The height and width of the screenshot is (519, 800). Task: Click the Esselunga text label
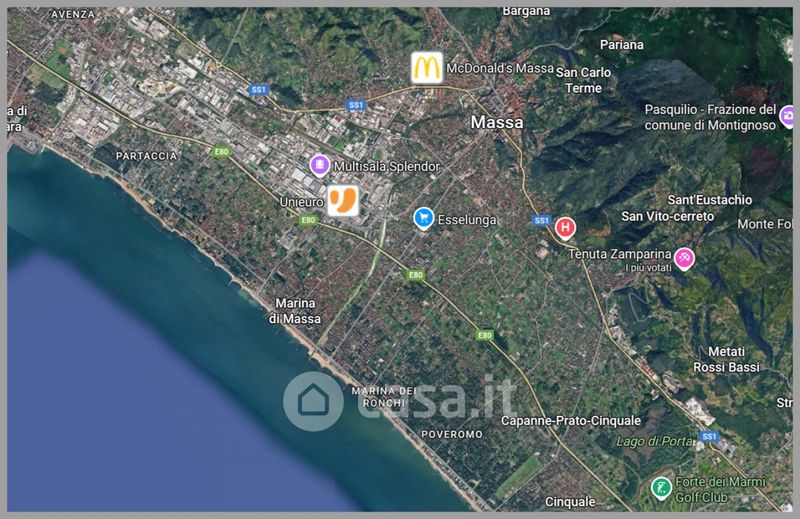click(x=467, y=220)
